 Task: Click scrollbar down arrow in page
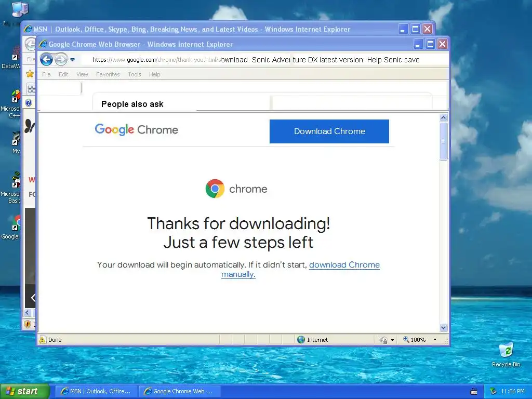click(x=444, y=327)
